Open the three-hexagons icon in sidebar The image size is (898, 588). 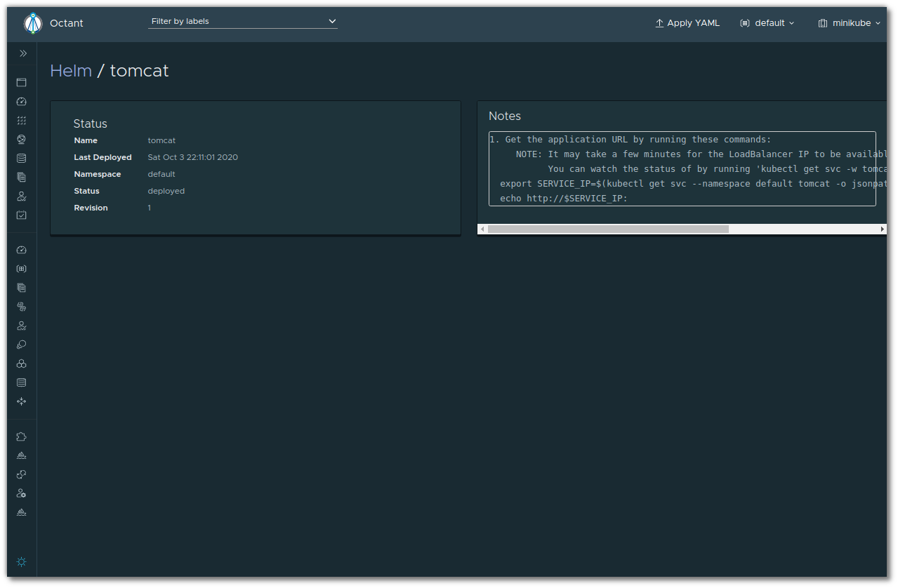pyautogui.click(x=22, y=363)
